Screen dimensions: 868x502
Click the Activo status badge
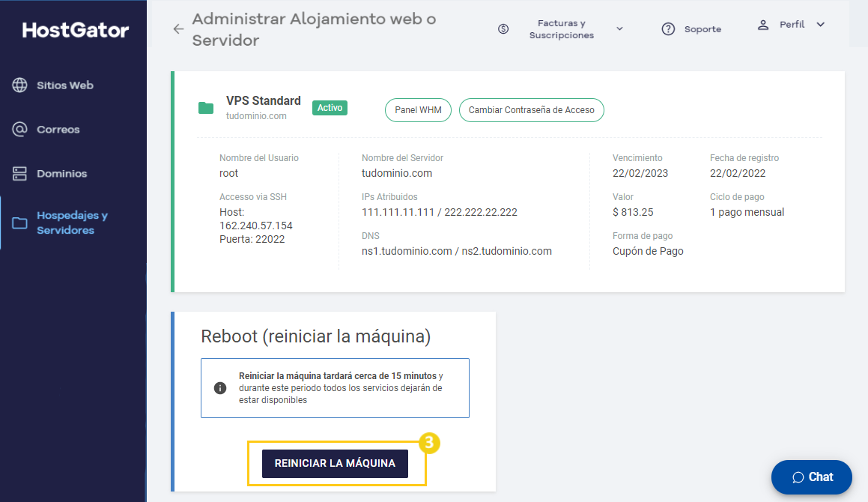330,107
